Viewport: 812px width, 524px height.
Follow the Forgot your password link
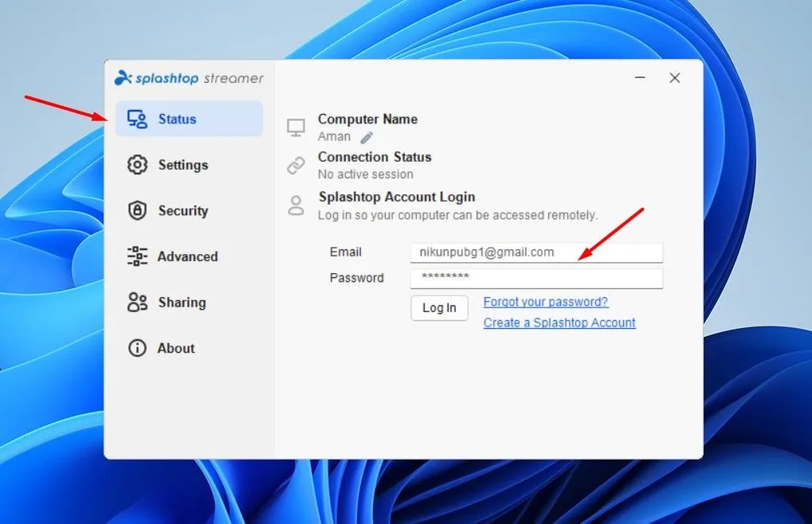[545, 302]
